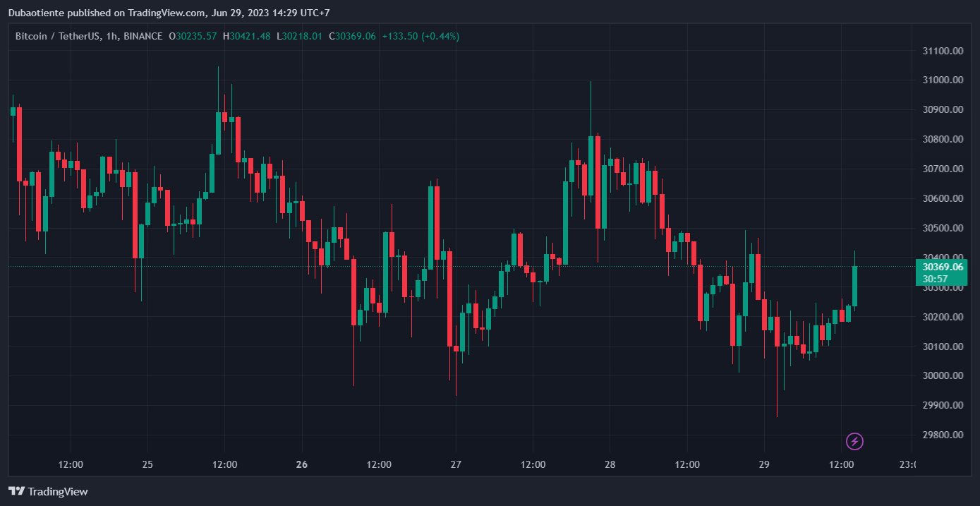
Task: Click the +133.50 (+0.44%) change text
Action: 421,36
